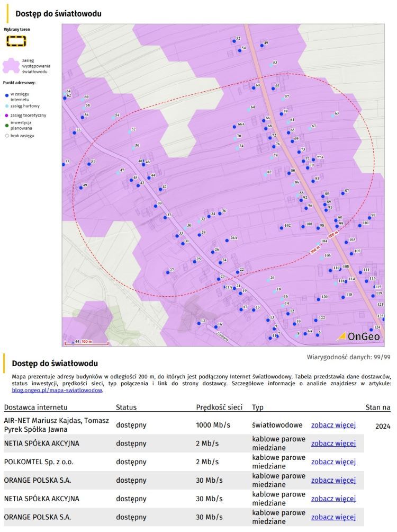Click address point 51 marker
397x532 pixels.
tap(89, 164)
